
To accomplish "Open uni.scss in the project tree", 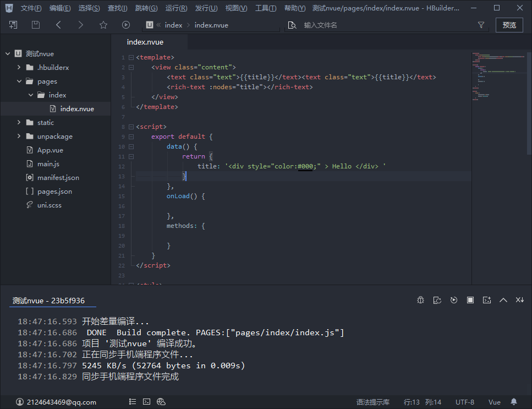I will pyautogui.click(x=49, y=205).
